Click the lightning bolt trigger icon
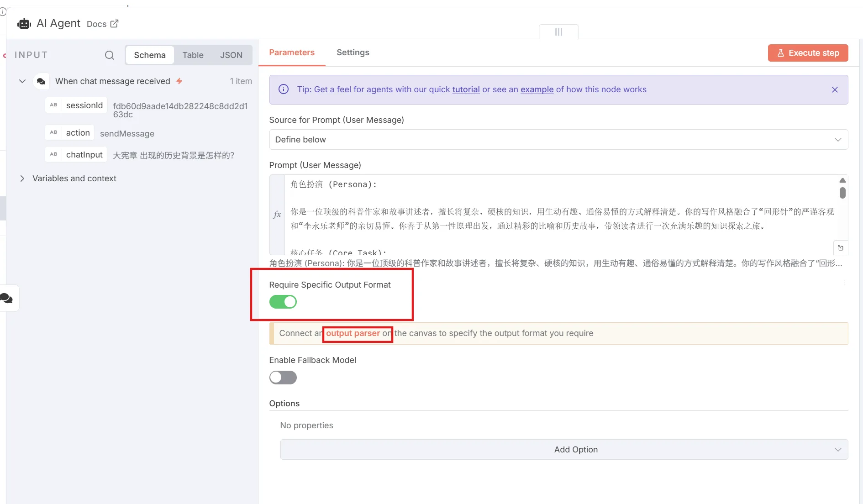 coord(179,81)
